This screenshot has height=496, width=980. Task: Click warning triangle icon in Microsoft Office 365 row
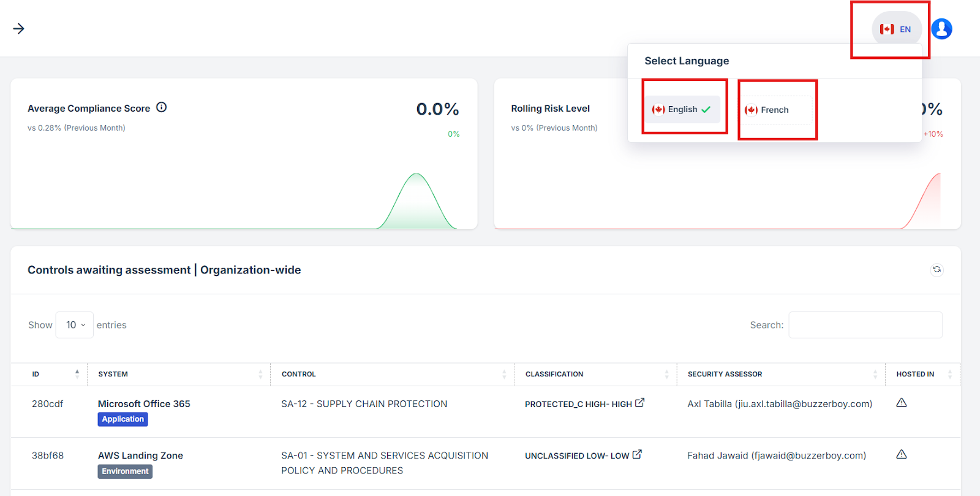pos(902,403)
